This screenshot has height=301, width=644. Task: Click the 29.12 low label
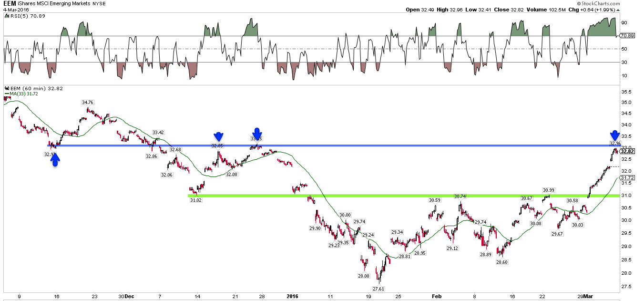click(x=452, y=249)
